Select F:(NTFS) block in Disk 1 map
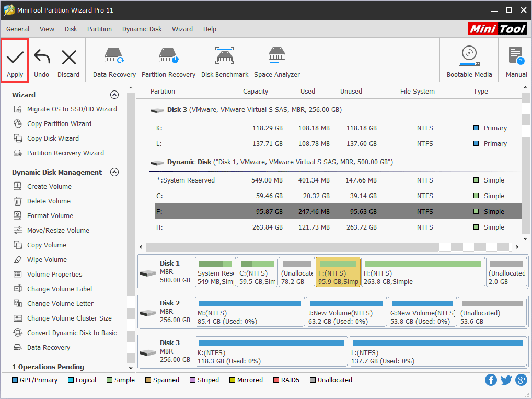Screen dimensions: 532x399 (338, 272)
